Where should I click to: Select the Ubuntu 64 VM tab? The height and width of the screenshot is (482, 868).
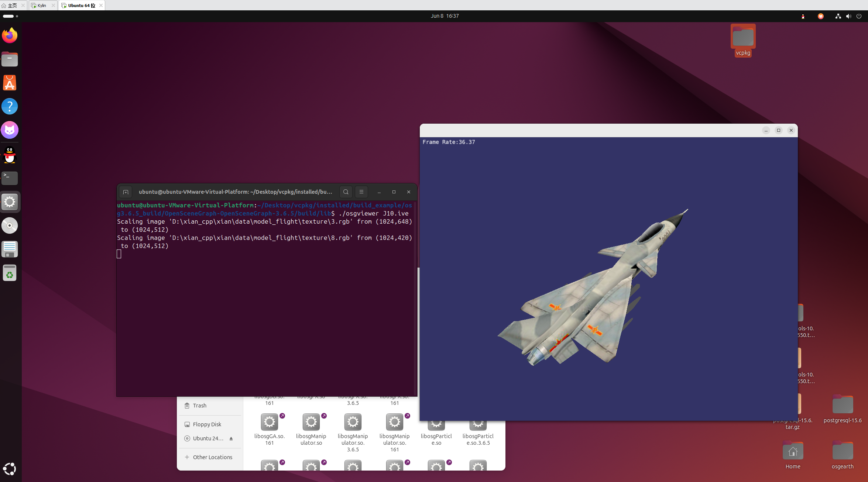pos(81,6)
